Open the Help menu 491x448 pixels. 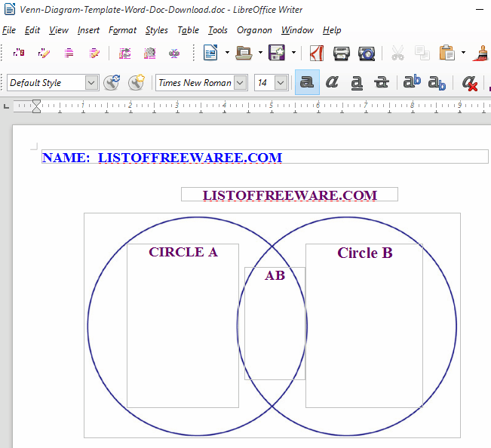(x=332, y=30)
